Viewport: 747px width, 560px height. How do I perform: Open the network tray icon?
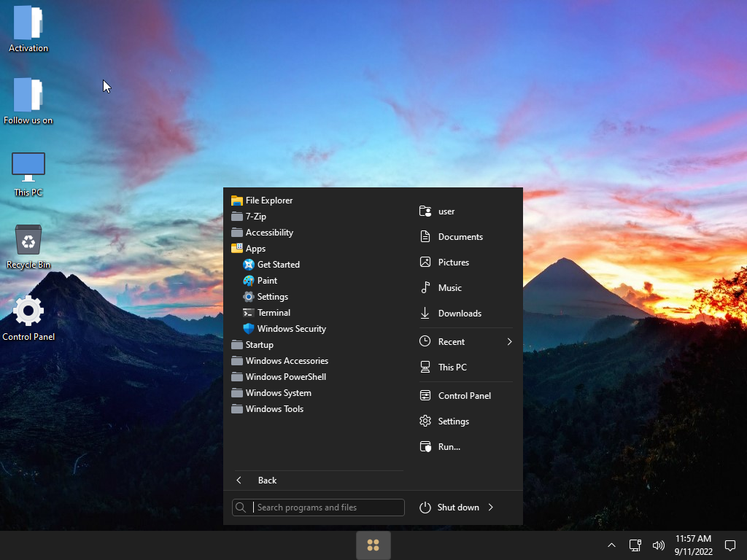click(635, 545)
